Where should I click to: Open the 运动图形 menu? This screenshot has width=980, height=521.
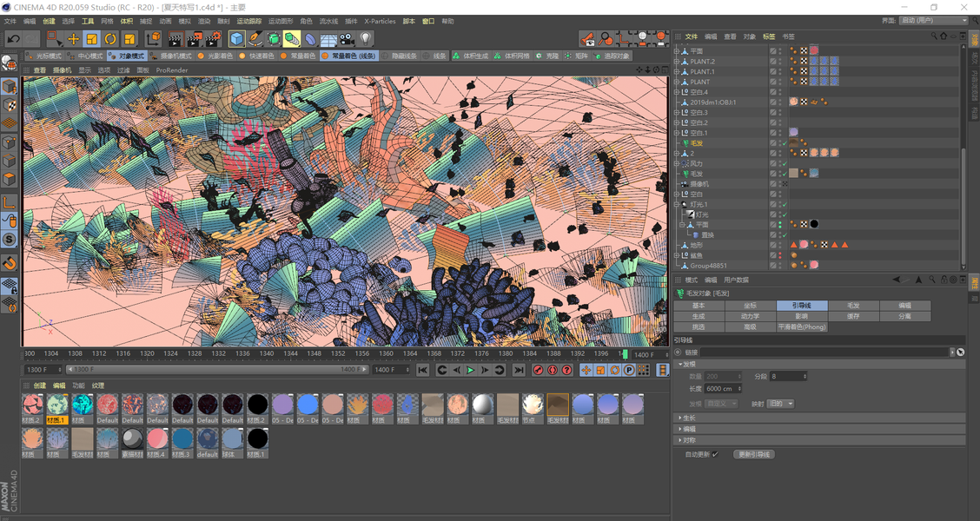click(281, 21)
